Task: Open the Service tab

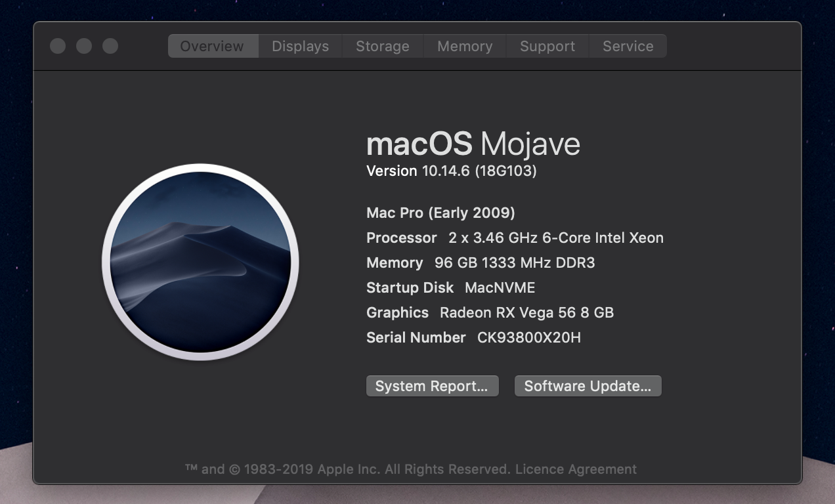Action: (628, 46)
